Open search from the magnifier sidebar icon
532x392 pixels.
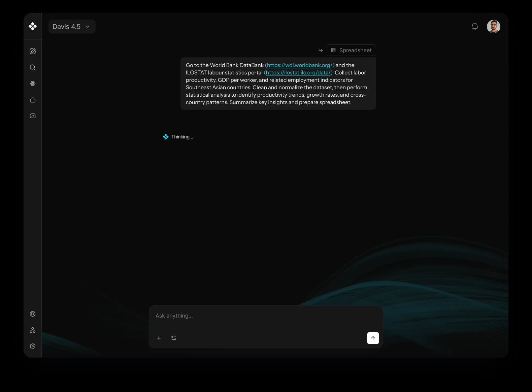(33, 67)
